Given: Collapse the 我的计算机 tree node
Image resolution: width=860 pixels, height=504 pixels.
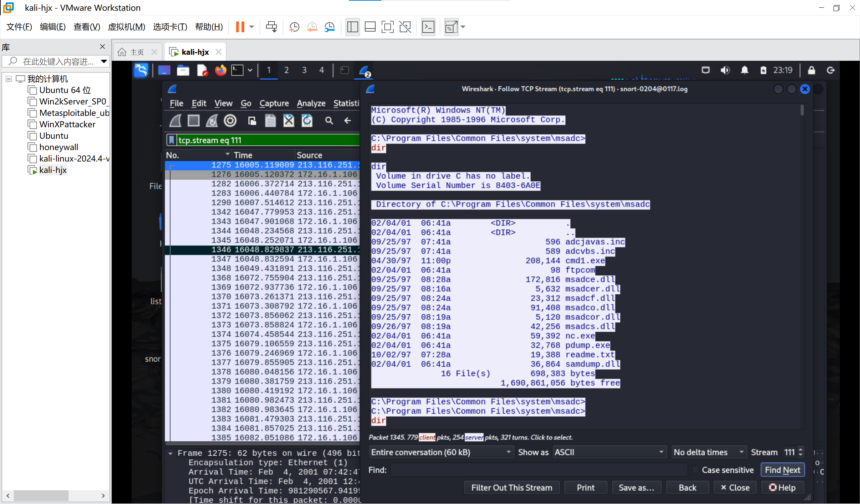Looking at the screenshot, I should click(9, 79).
